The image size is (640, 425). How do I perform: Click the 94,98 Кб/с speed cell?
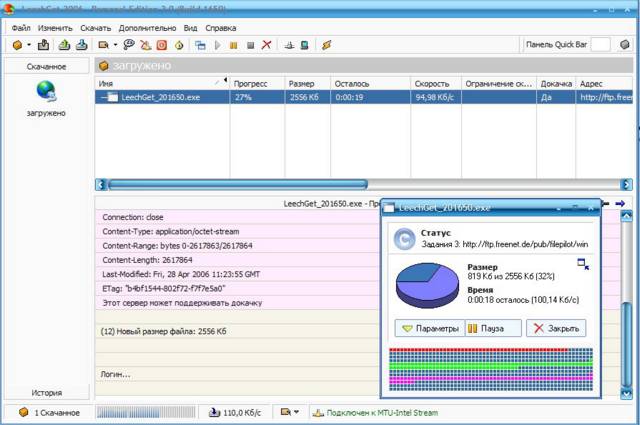pyautogui.click(x=436, y=97)
